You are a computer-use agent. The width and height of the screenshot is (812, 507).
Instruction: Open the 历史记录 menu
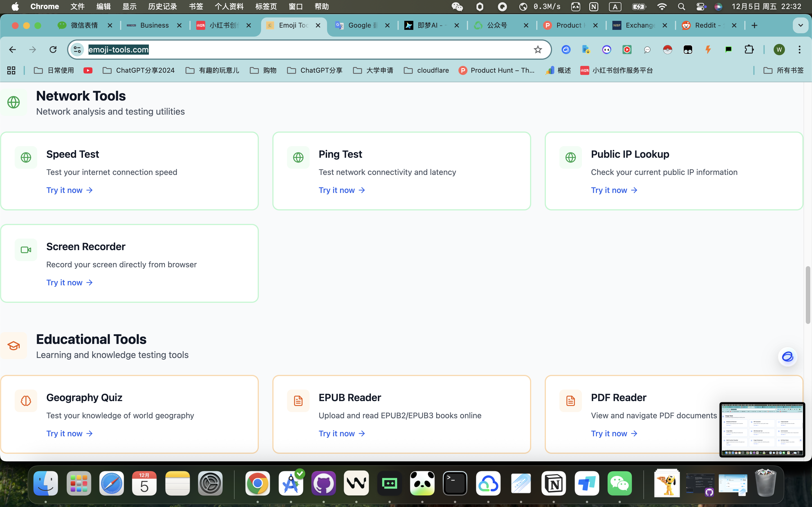tap(162, 6)
